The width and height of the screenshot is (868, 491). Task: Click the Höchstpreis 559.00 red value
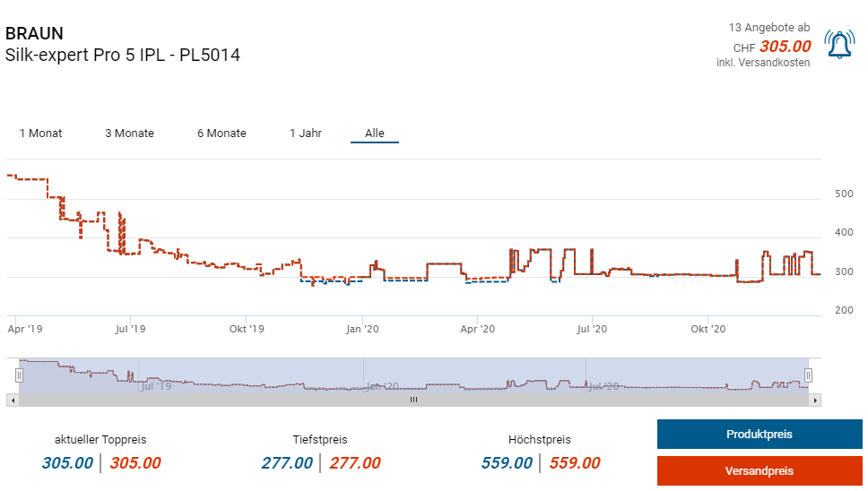[x=572, y=463]
